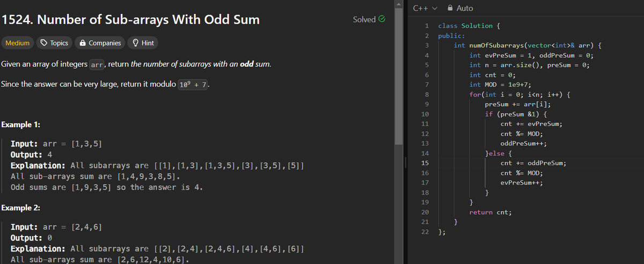The image size is (644, 264).
Task: Click the 'Output: 4' line
Action: (31, 155)
